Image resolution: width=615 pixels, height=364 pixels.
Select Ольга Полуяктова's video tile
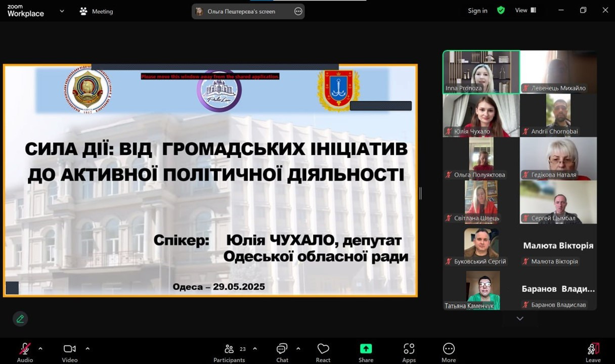tap(481, 159)
